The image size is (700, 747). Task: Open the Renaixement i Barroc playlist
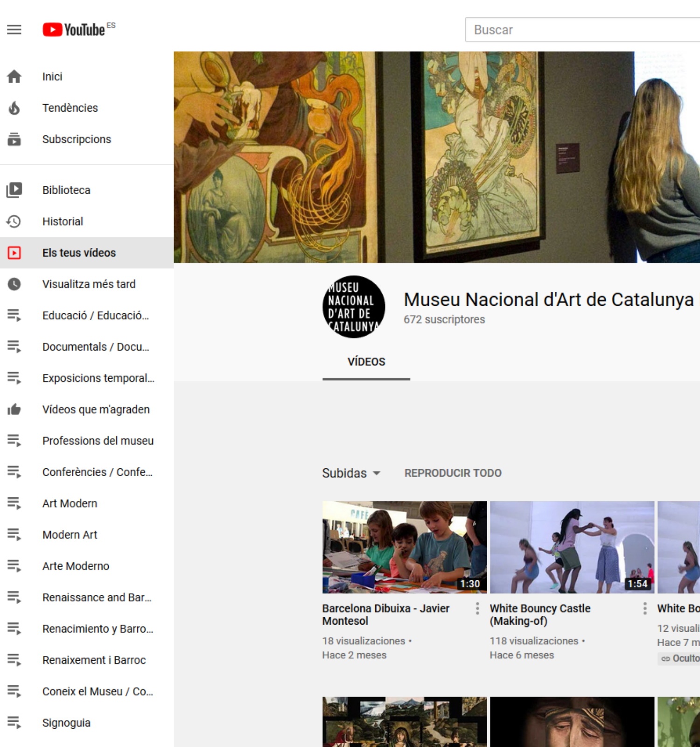[87, 660]
